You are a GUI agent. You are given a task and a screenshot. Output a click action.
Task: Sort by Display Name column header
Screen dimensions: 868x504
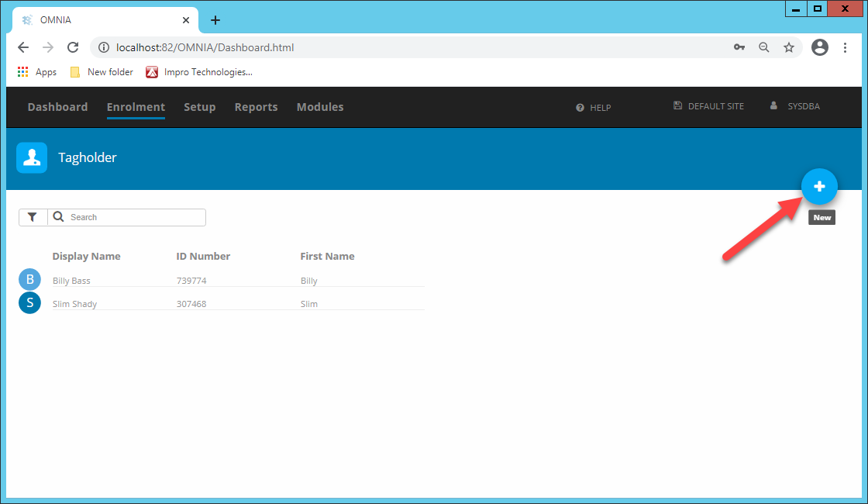click(x=86, y=256)
